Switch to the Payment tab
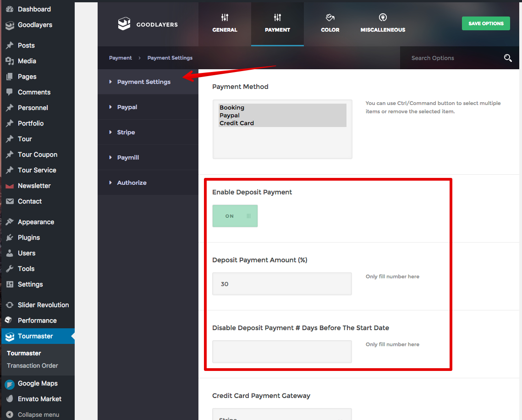The image size is (522, 420). (277, 23)
